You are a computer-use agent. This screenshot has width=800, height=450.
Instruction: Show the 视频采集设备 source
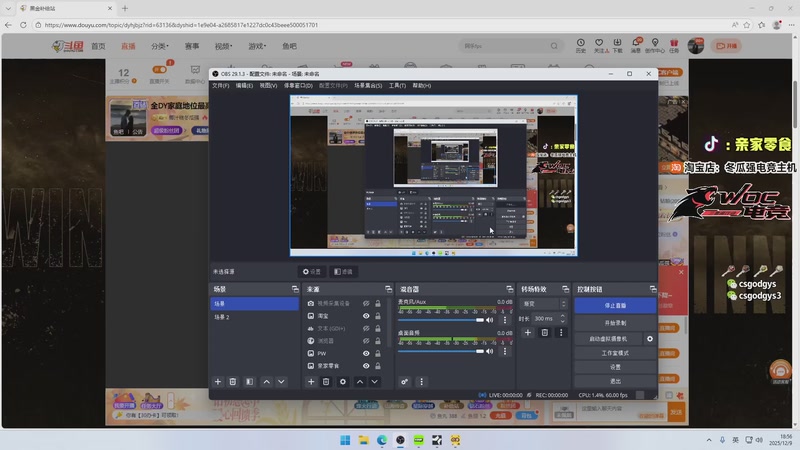[x=366, y=303]
